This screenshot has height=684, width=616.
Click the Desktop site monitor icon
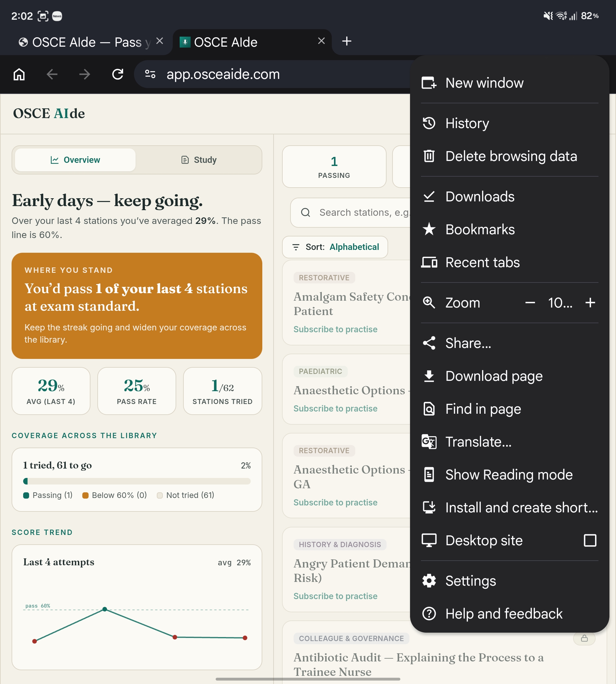(429, 540)
